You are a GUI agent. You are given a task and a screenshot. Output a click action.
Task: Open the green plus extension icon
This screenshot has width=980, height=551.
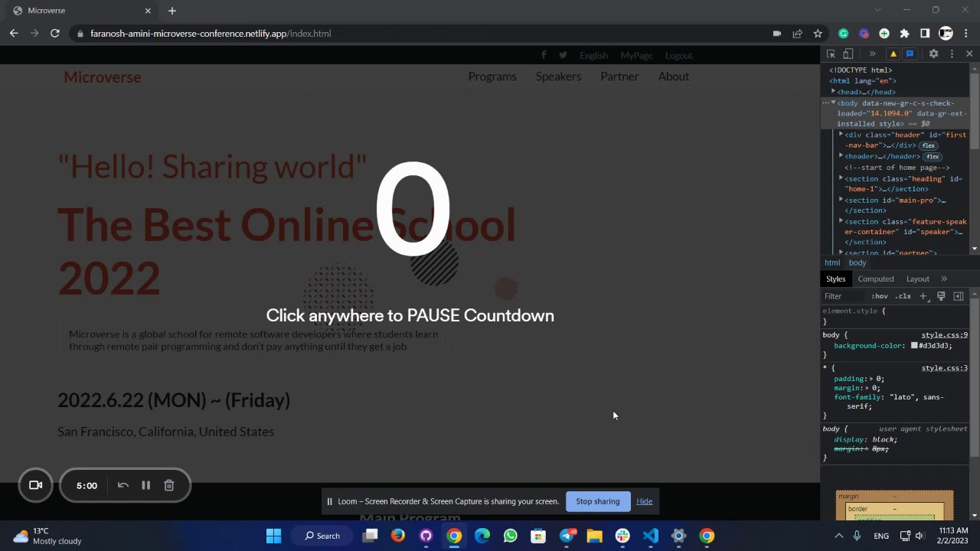(x=884, y=34)
